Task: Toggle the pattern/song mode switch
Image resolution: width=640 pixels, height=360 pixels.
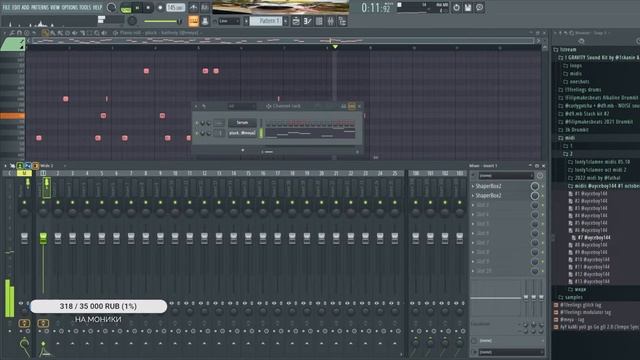Action: [x=126, y=8]
